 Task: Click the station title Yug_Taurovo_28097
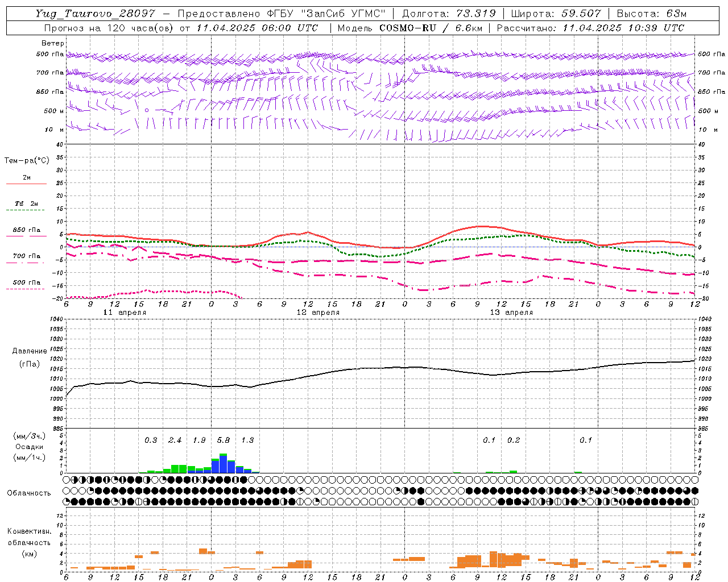pos(95,14)
